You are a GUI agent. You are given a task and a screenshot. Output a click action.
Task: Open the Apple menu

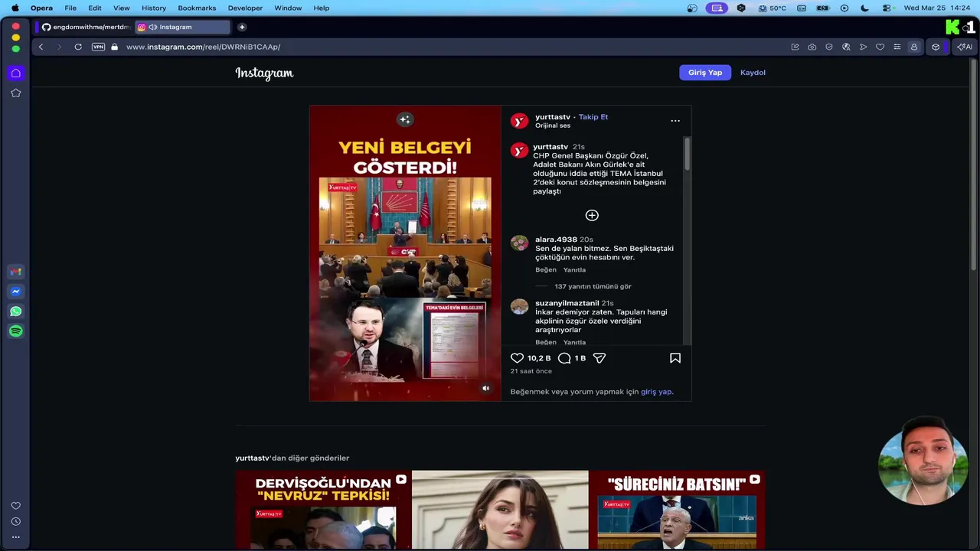click(15, 8)
